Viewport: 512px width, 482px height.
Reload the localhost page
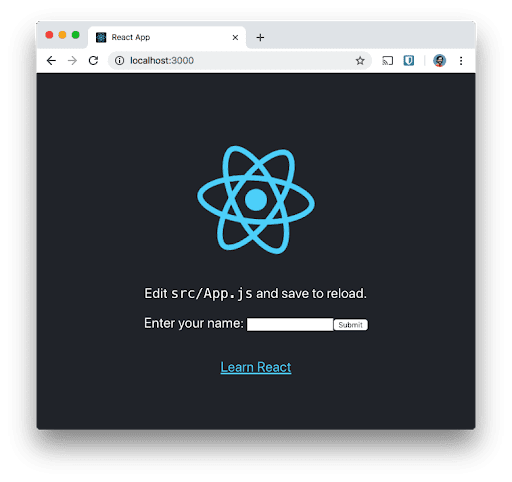coord(93,60)
